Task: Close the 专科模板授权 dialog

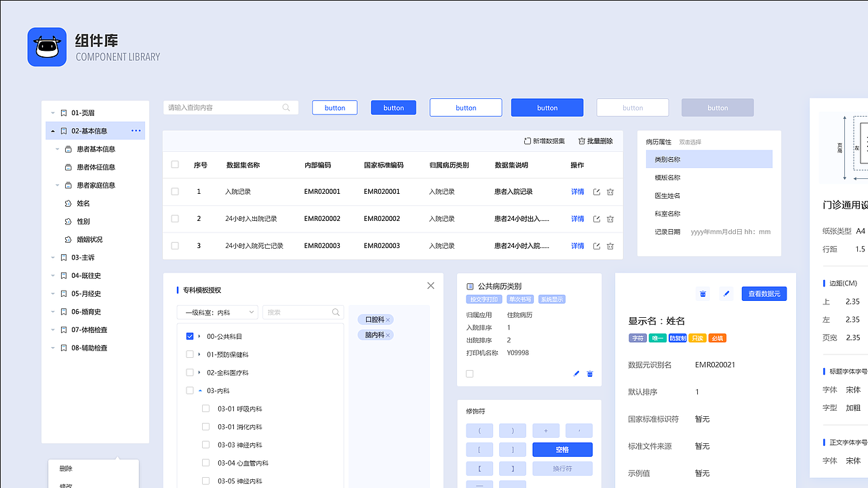Action: (x=431, y=285)
